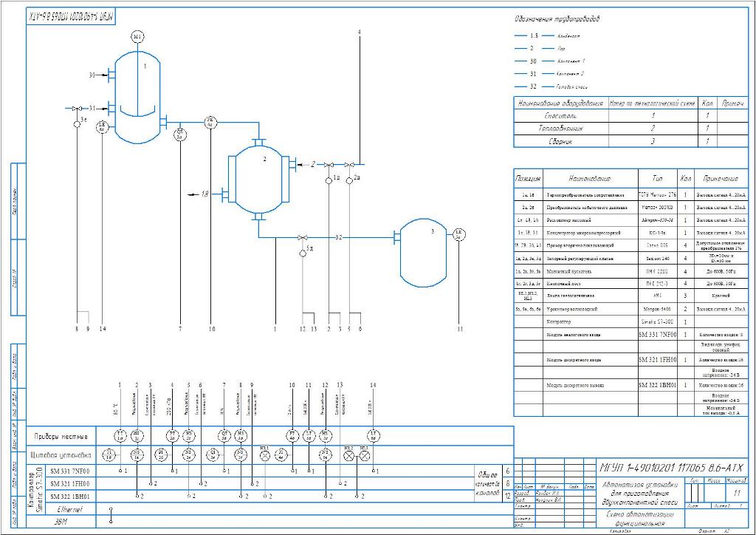Viewport: 756px width, 535px height.
Task: Select the 'SM 322 1BH01' controller module row label
Action: [70, 497]
